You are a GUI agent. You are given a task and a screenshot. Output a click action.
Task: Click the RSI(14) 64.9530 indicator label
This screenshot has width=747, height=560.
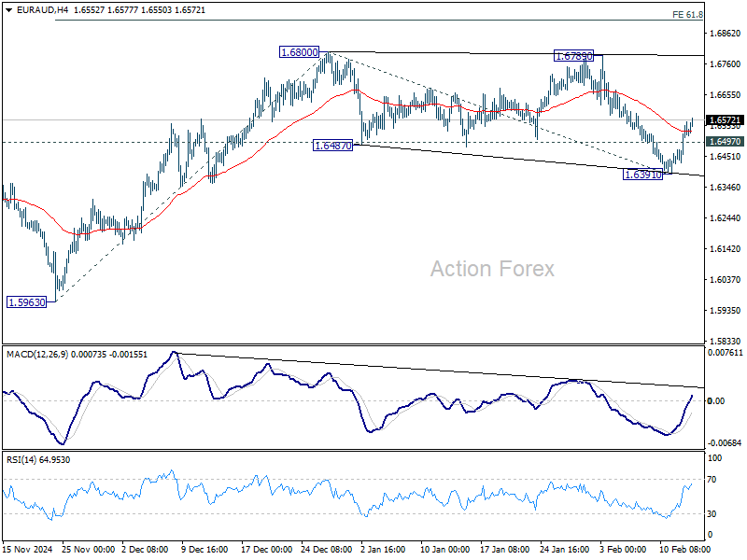[x=38, y=460]
